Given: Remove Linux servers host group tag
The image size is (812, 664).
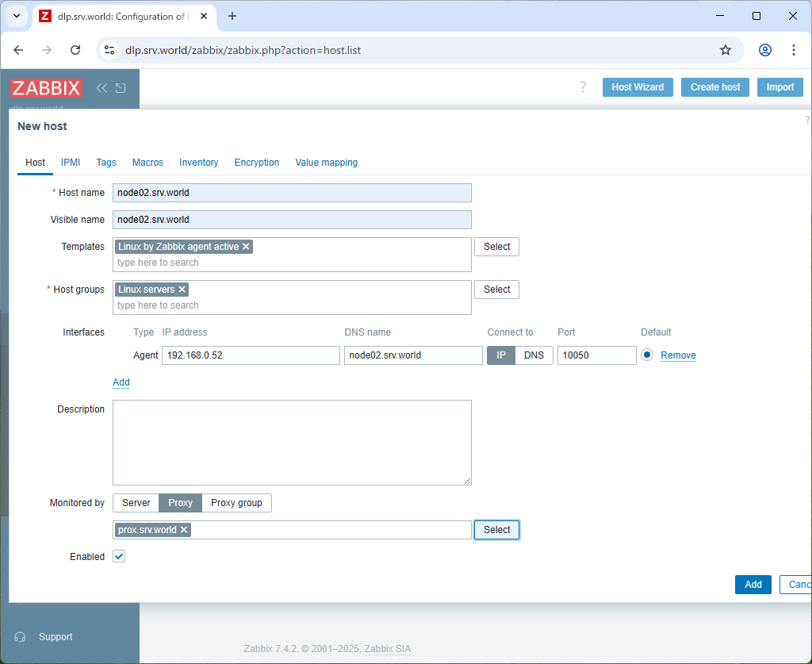Looking at the screenshot, I should 182,290.
